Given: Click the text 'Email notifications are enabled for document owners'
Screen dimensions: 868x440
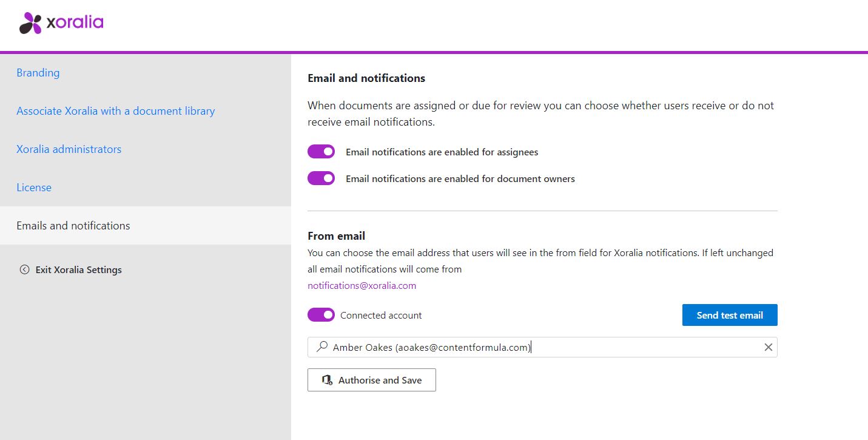Looking at the screenshot, I should click(460, 179).
